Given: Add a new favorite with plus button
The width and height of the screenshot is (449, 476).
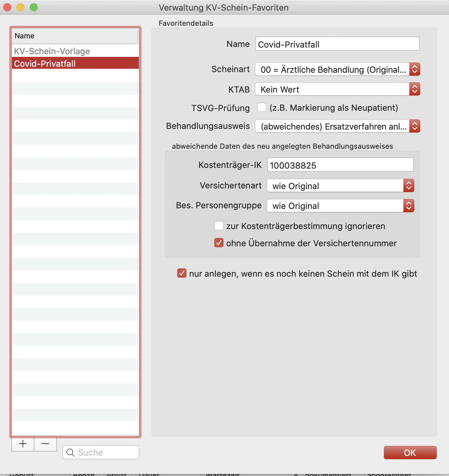Looking at the screenshot, I should click(x=23, y=444).
